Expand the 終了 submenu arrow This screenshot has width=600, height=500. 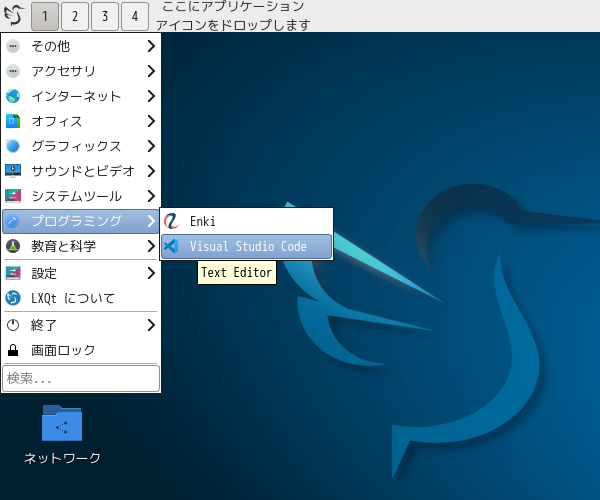(152, 325)
